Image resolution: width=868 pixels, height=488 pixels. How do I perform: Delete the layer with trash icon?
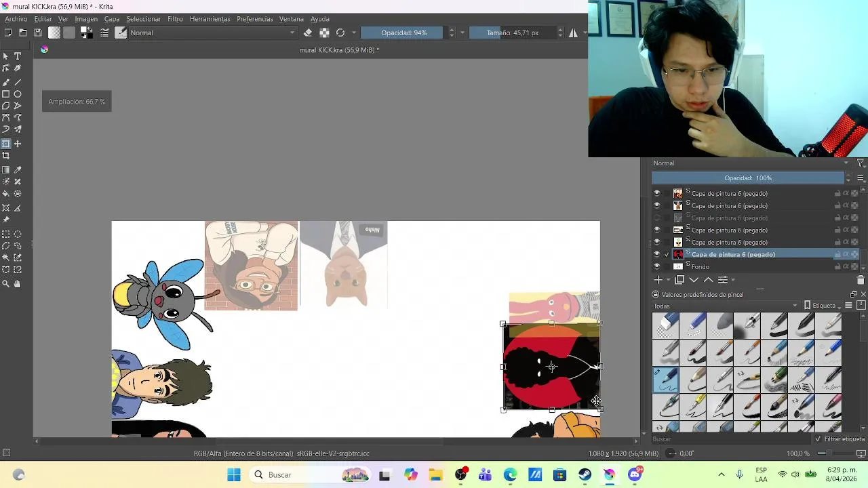(861, 279)
